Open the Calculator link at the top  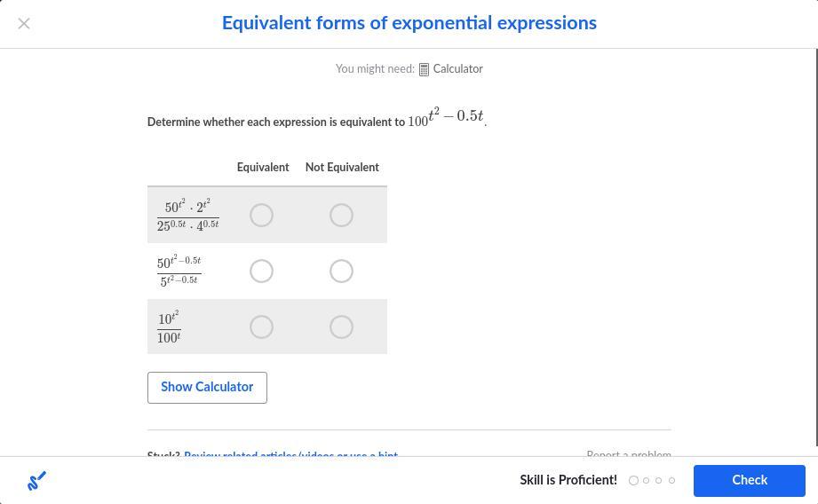[457, 69]
